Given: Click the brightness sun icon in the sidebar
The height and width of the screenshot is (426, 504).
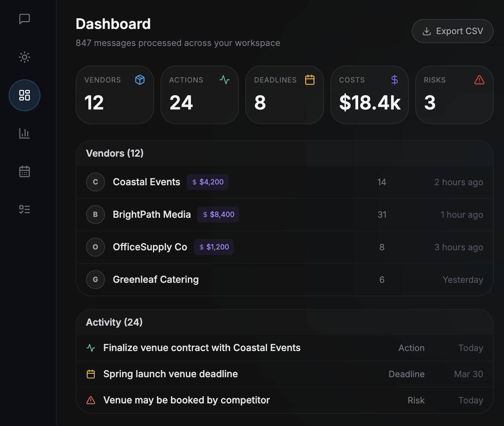Looking at the screenshot, I should pyautogui.click(x=24, y=57).
